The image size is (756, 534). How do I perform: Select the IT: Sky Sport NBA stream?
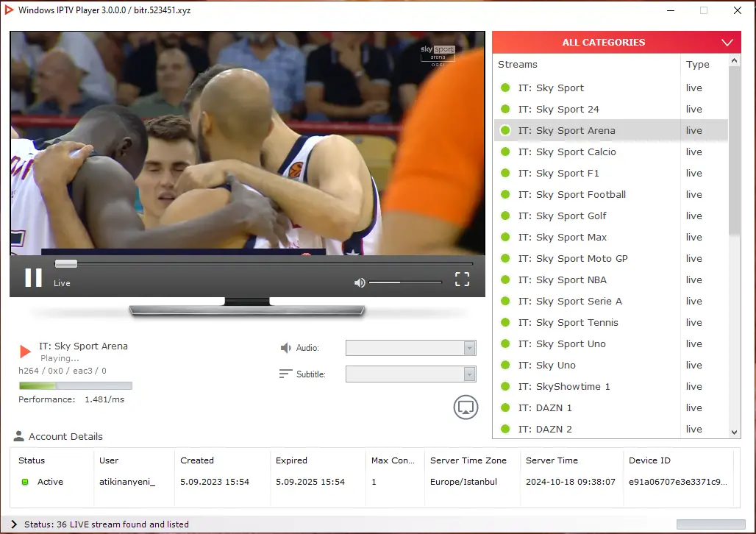click(x=610, y=280)
